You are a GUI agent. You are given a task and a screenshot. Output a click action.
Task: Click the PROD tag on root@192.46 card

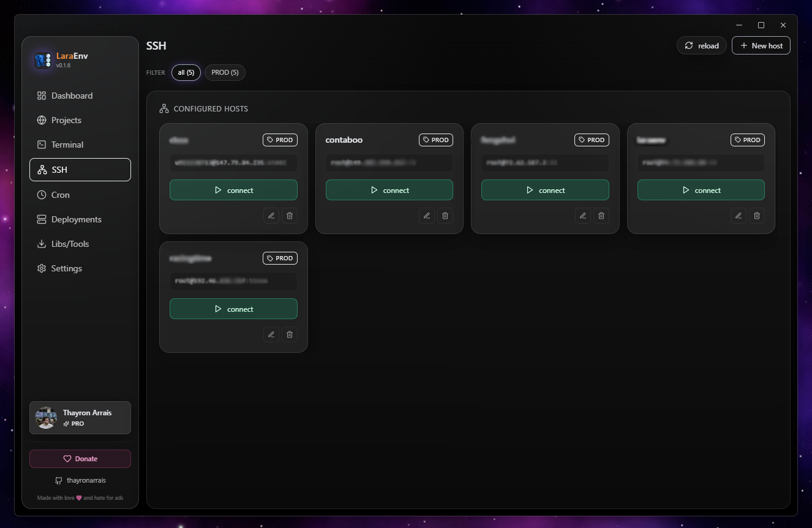(280, 258)
